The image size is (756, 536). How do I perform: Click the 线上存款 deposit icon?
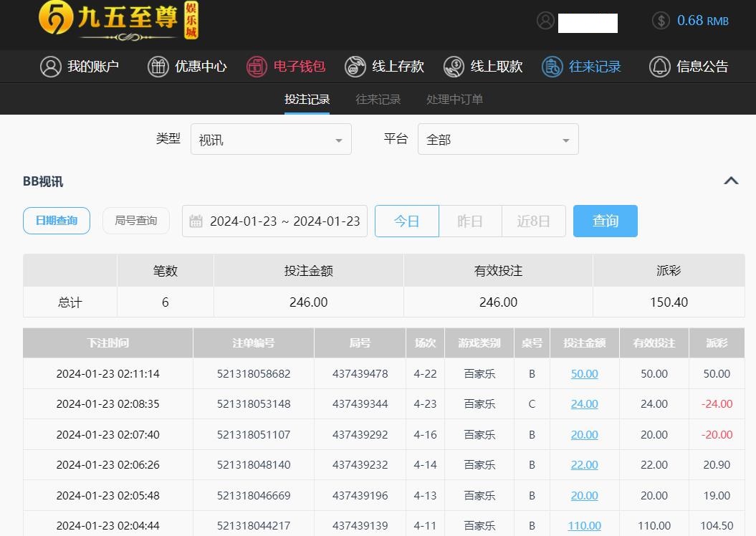(x=355, y=67)
